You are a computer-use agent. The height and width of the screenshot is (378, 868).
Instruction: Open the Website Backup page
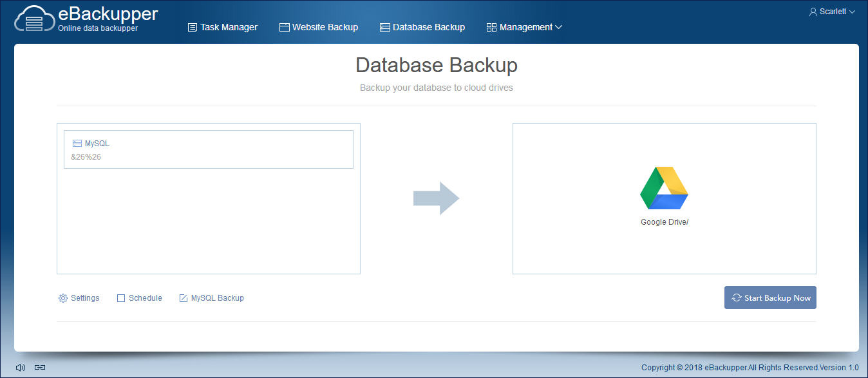tap(319, 27)
